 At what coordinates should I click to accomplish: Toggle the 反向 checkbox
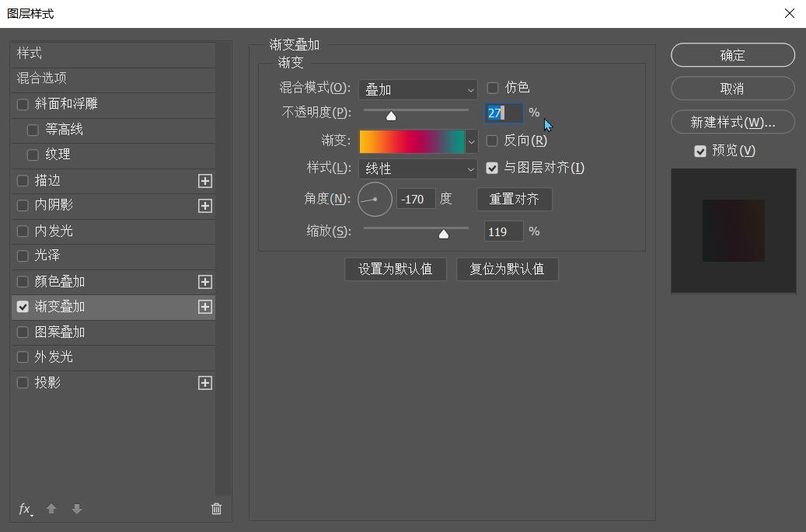pos(492,141)
